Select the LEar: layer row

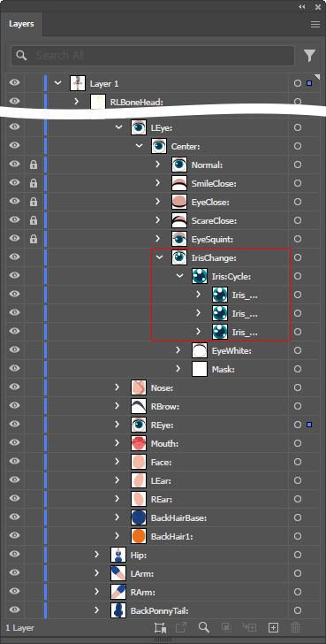[163, 480]
